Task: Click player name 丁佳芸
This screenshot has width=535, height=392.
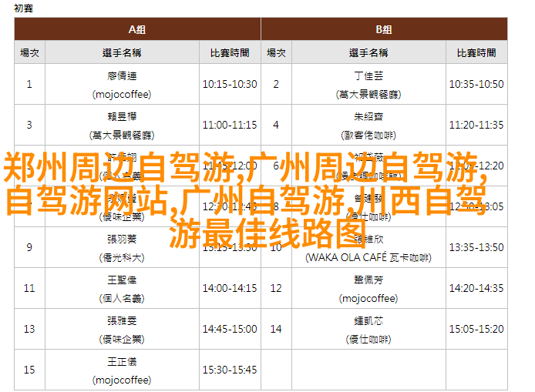Action: tap(368, 76)
